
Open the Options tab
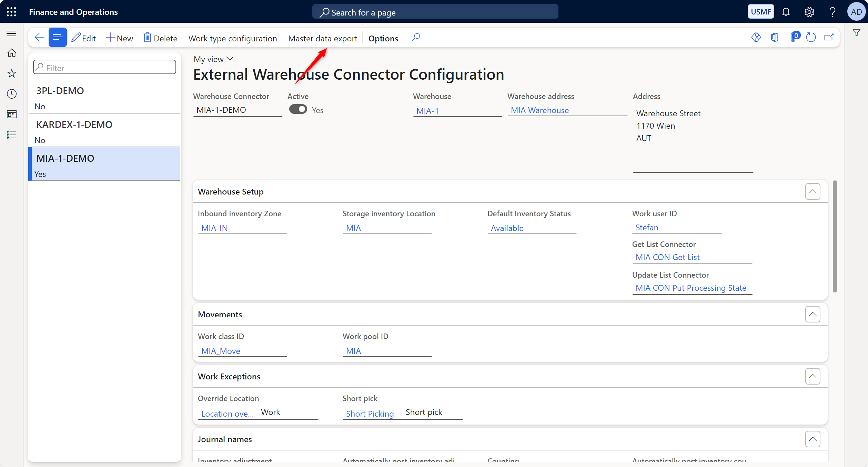(383, 38)
